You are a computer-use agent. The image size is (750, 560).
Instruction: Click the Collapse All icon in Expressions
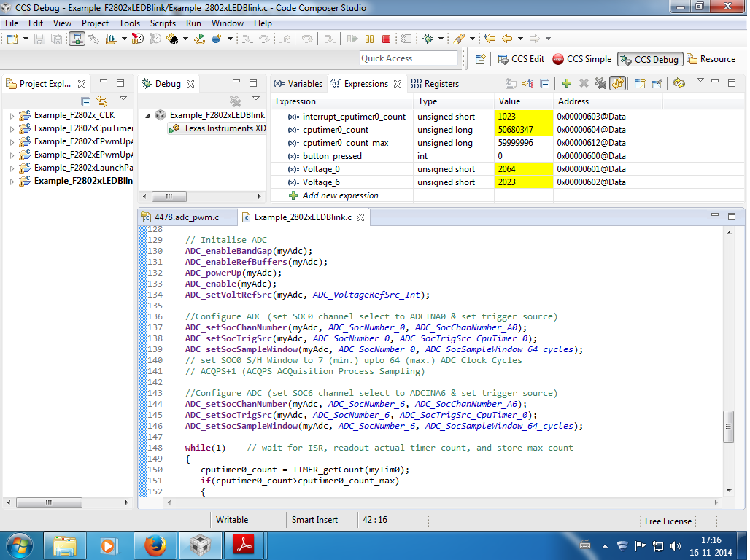tap(544, 84)
